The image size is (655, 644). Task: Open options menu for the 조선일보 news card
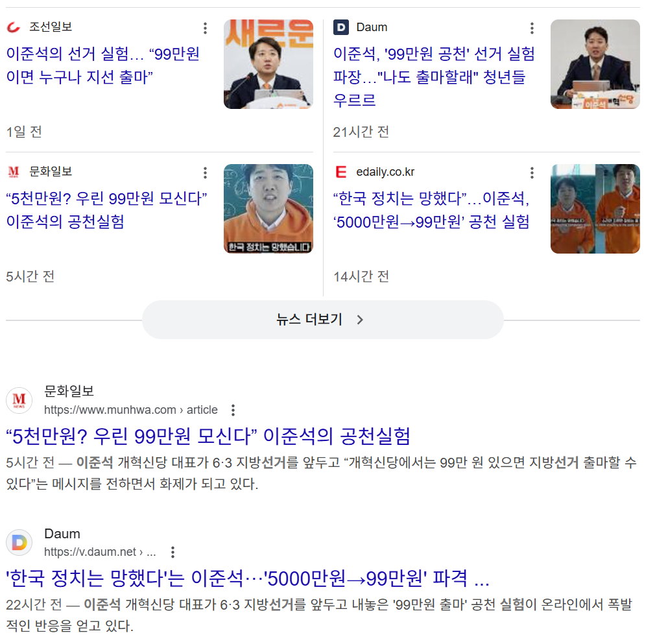(x=205, y=28)
